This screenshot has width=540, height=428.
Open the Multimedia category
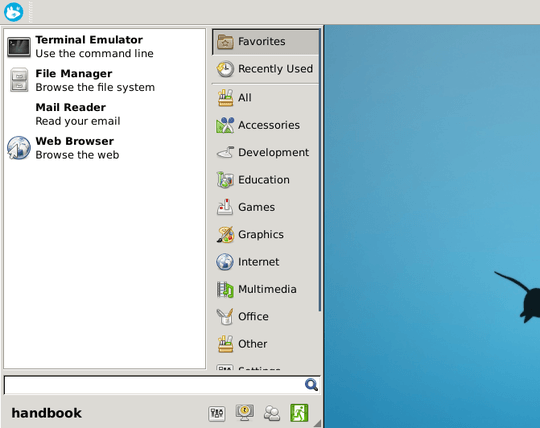266,289
